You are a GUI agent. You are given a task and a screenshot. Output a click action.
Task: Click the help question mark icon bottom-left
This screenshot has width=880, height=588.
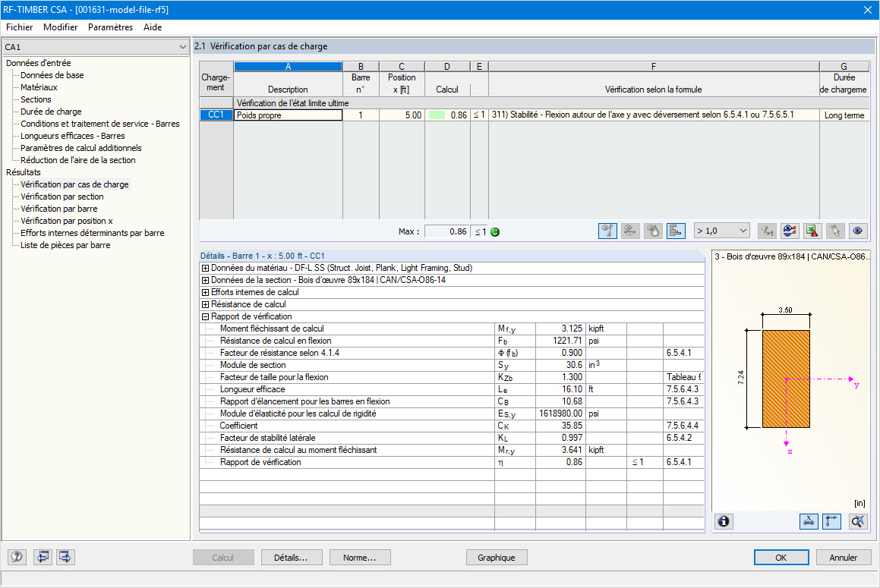(x=16, y=557)
